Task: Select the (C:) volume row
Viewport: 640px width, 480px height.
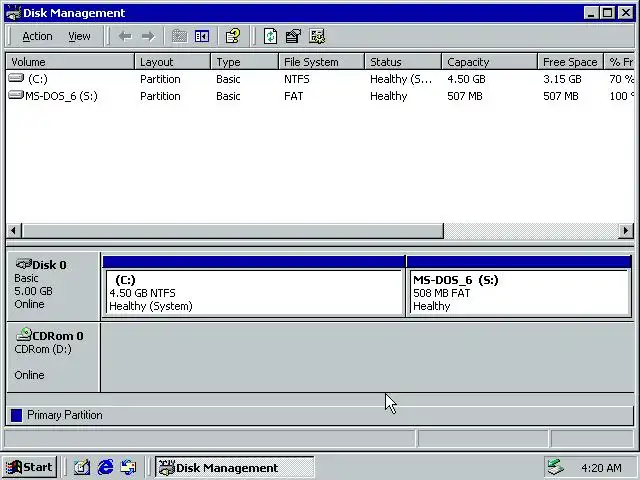Action: (320, 79)
